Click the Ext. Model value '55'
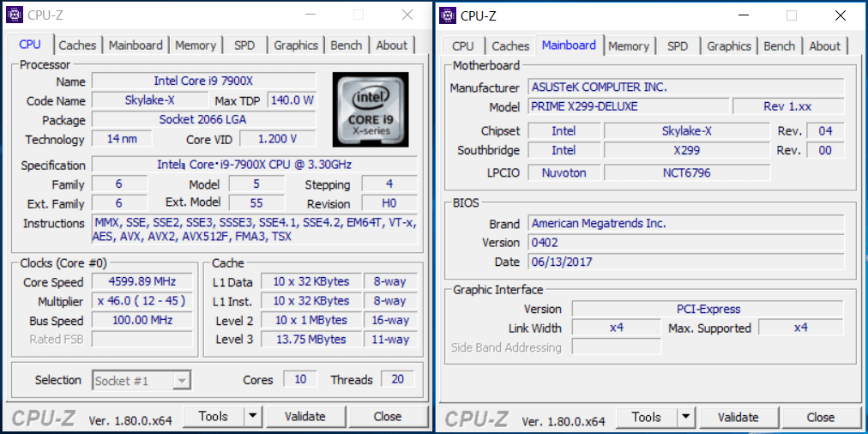The image size is (868, 434). (x=256, y=203)
